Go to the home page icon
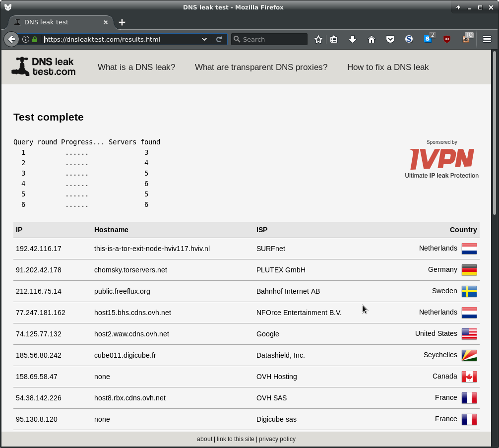This screenshot has width=499, height=448. pyautogui.click(x=372, y=39)
